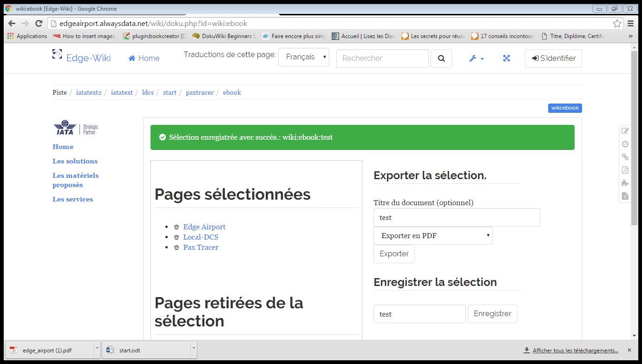Image resolution: width=642 pixels, height=364 pixels.
Task: Click the chain backlinks icon
Action: [x=625, y=157]
